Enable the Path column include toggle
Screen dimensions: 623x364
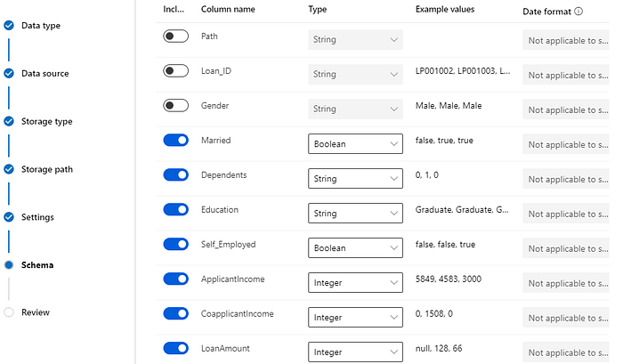coord(176,36)
